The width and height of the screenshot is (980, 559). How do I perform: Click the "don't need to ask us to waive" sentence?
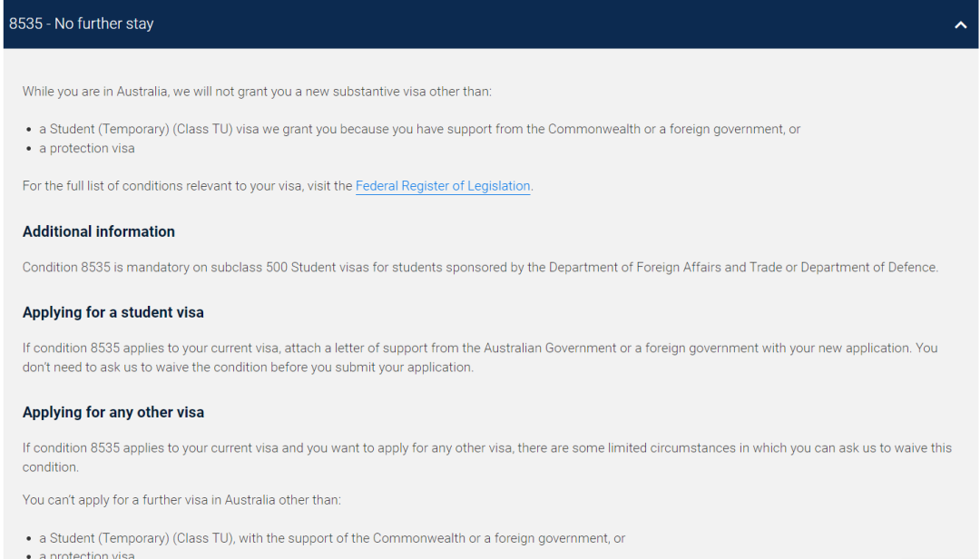[x=248, y=368]
